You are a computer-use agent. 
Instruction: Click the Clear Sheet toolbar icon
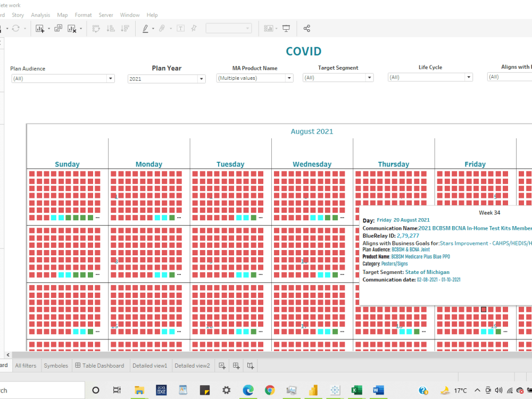click(72, 29)
